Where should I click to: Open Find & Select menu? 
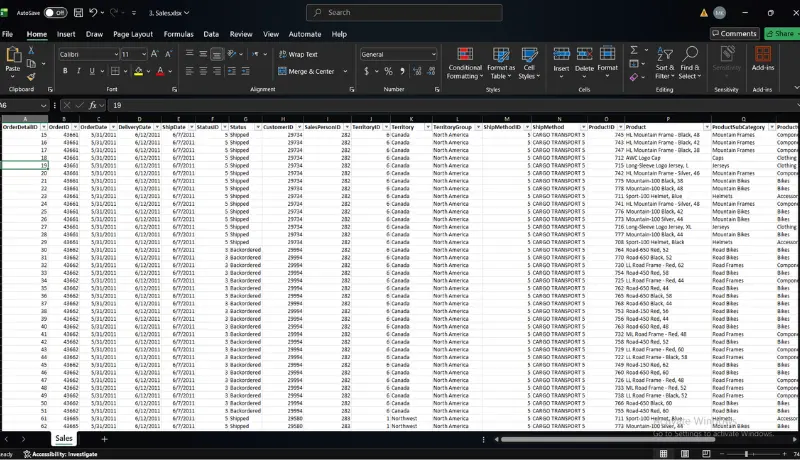click(690, 63)
